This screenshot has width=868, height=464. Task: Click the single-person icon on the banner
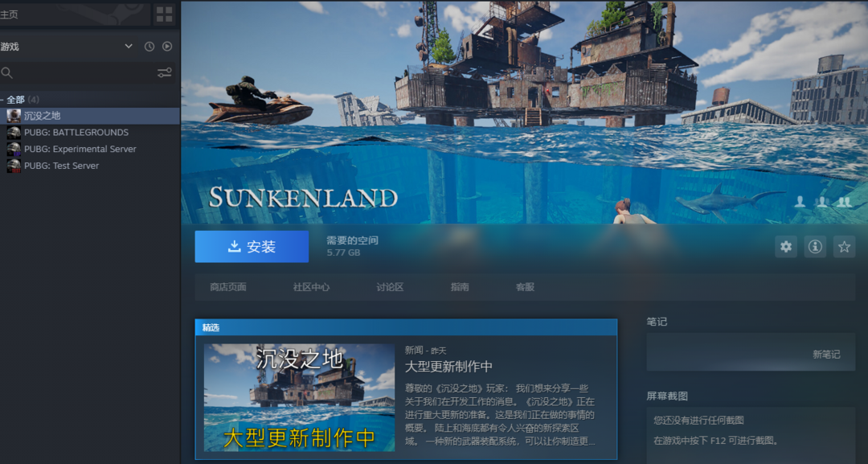point(800,202)
